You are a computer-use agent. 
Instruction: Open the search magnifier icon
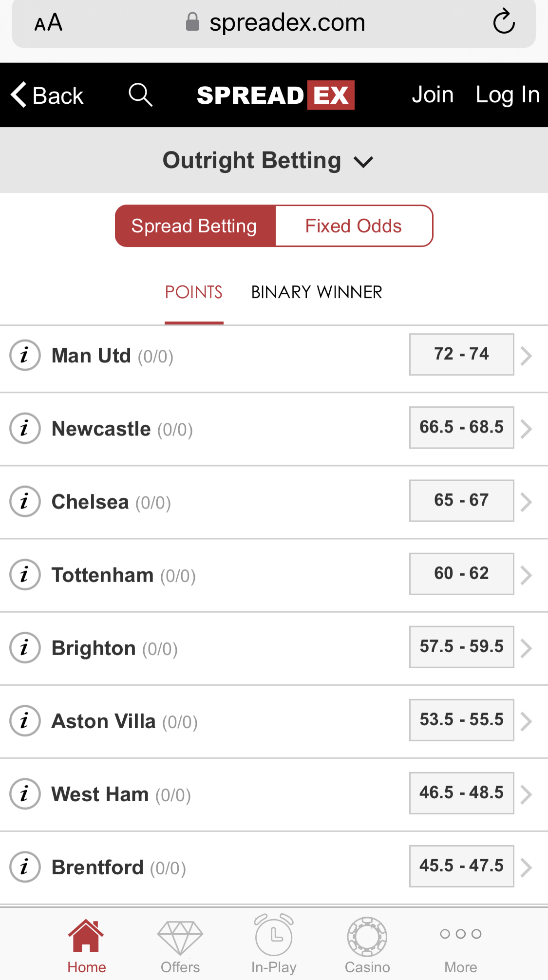point(140,94)
